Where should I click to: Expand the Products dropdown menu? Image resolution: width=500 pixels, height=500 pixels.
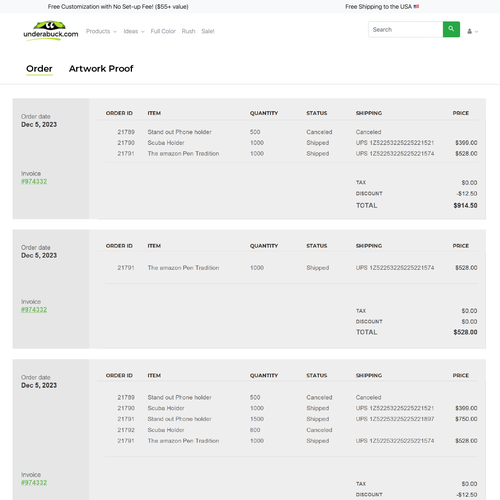click(101, 31)
